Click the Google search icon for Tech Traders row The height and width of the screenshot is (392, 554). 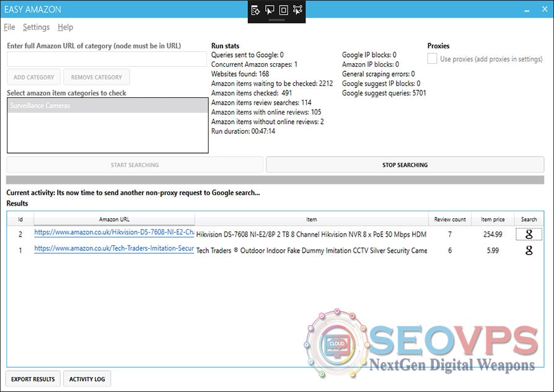(529, 250)
